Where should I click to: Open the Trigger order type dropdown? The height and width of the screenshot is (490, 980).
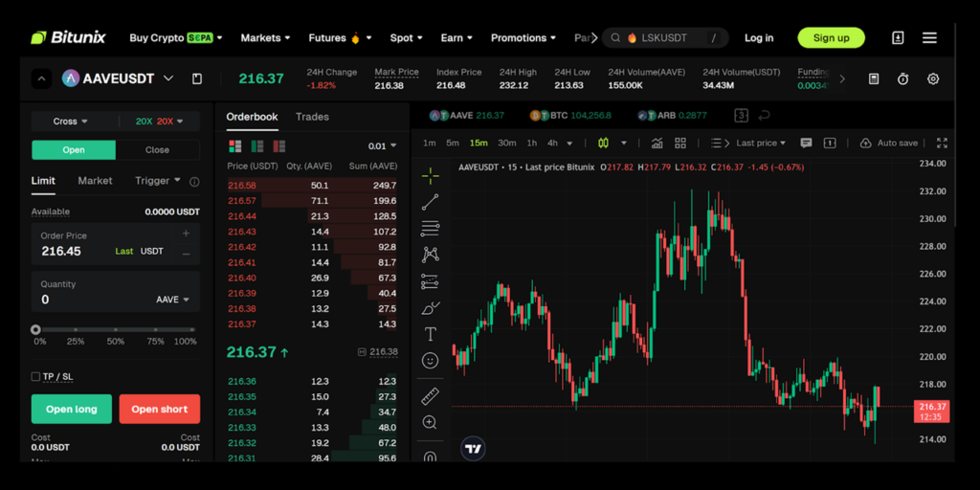tap(158, 181)
